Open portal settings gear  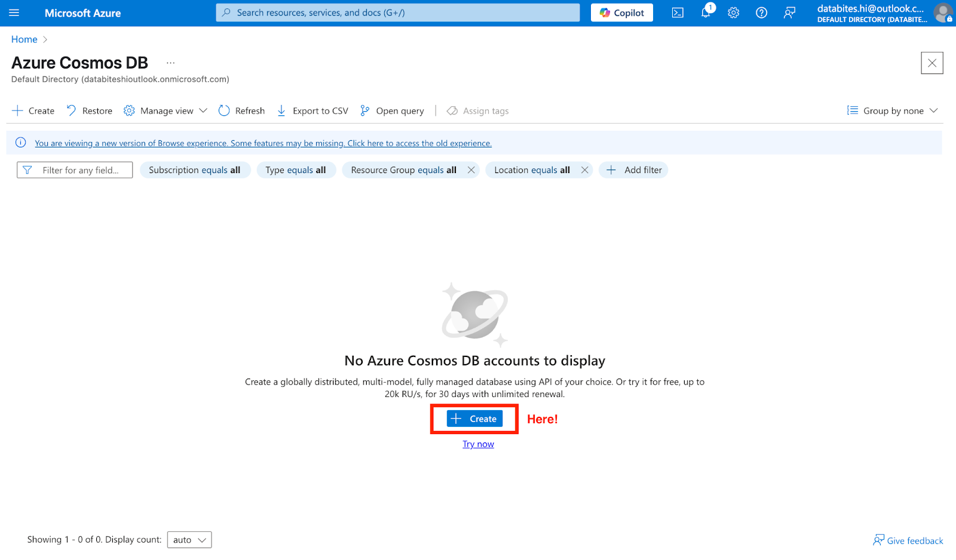point(734,13)
